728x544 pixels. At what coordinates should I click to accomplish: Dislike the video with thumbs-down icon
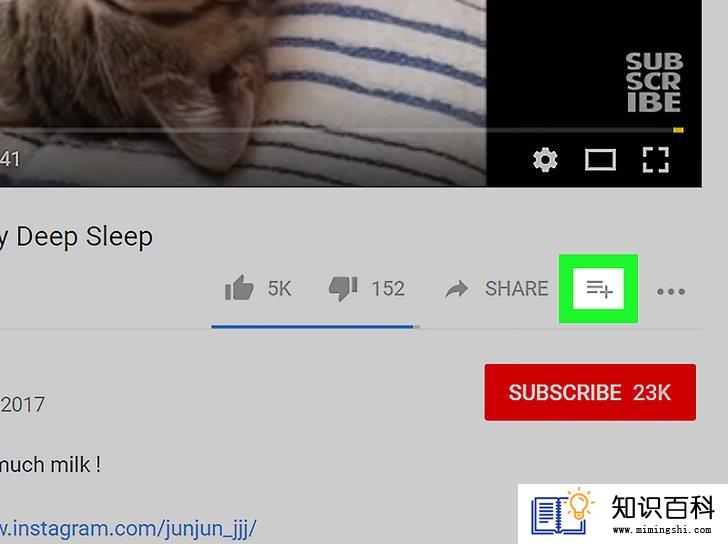coord(343,289)
